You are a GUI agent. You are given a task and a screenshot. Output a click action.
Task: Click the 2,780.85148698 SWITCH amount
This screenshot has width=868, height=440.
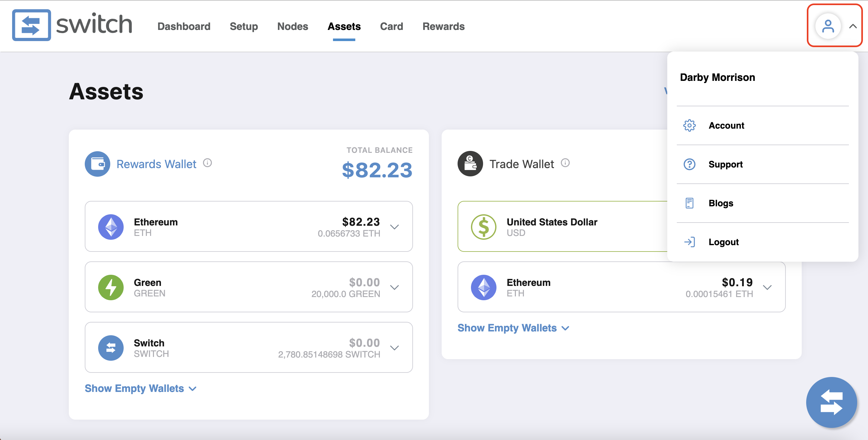(329, 354)
